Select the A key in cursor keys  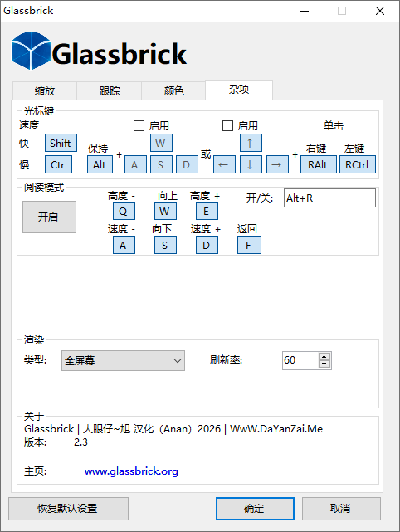point(135,164)
